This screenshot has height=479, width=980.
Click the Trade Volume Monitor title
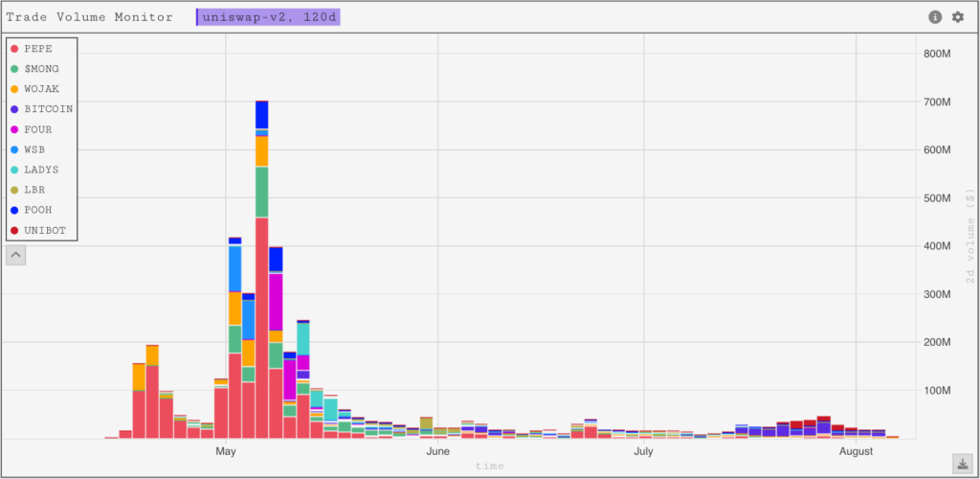pos(90,17)
